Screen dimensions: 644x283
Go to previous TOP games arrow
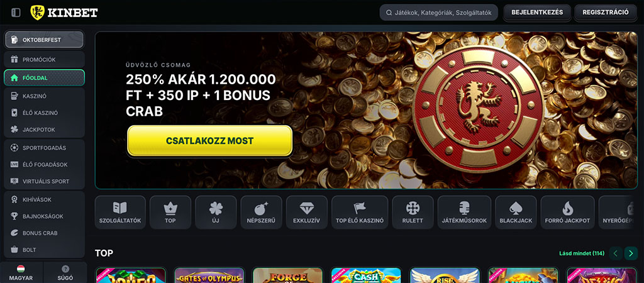(x=616, y=253)
